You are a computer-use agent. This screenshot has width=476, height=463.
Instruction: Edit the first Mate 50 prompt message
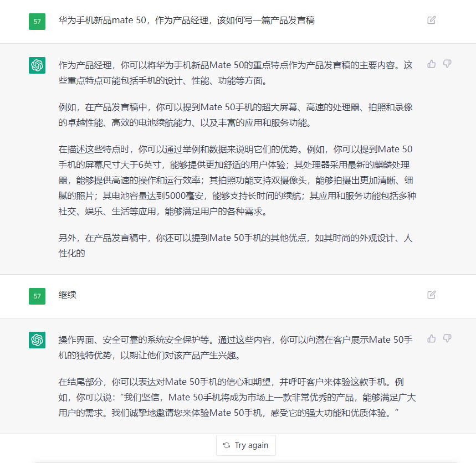pyautogui.click(x=431, y=20)
